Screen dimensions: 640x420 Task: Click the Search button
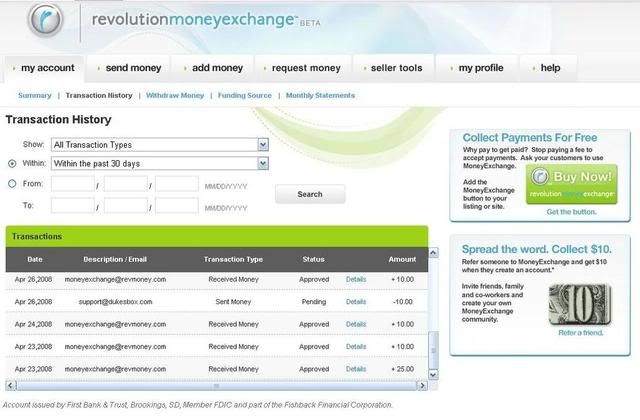pyautogui.click(x=310, y=194)
